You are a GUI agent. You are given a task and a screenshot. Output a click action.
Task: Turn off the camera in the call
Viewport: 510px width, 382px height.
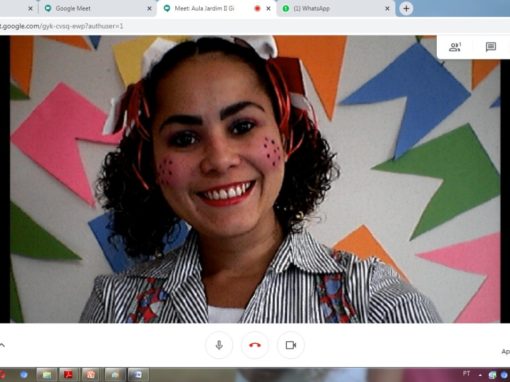291,345
